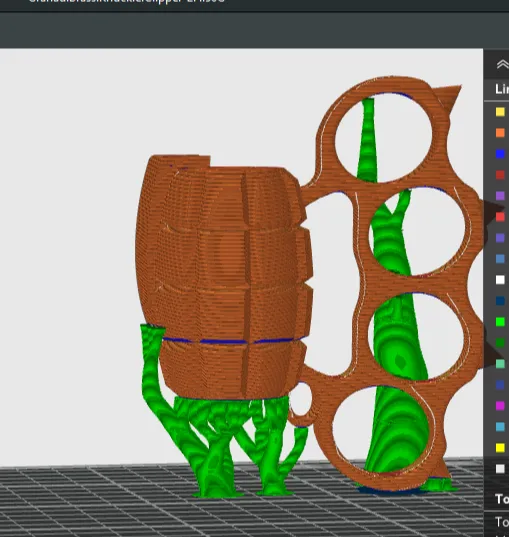Image resolution: width=509 pixels, height=537 pixels.
Task: Toggle the dark navy swatch below white
Action: [x=500, y=301]
